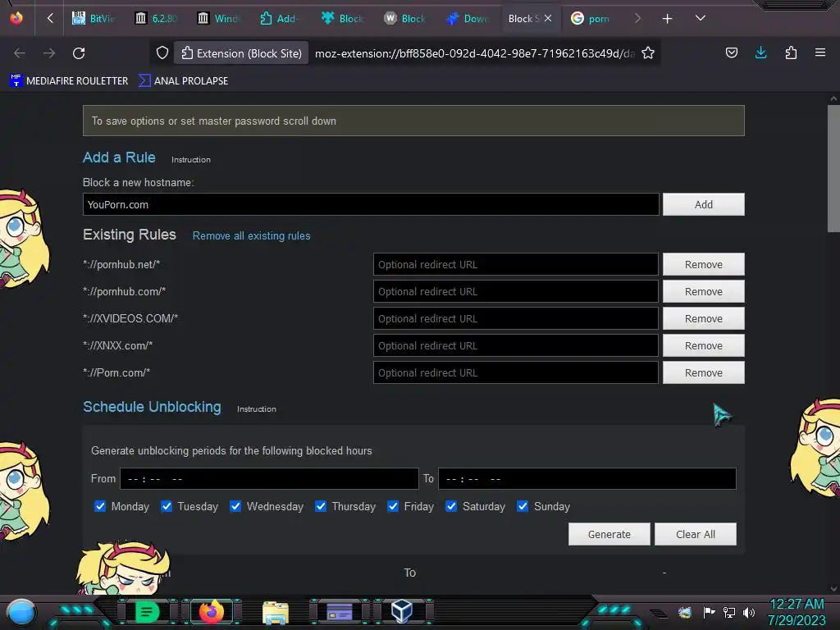
Task: Click the Block a new hostname input field
Action: pos(371,204)
